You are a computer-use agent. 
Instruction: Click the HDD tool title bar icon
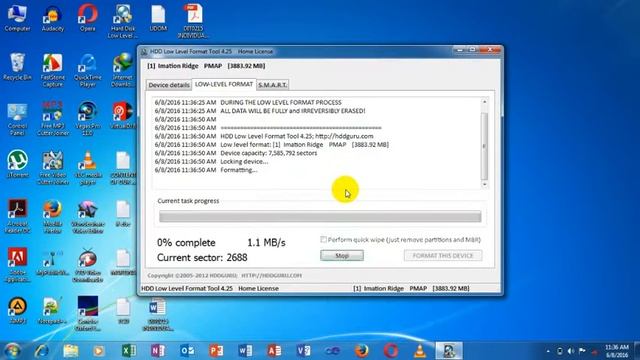[144, 52]
